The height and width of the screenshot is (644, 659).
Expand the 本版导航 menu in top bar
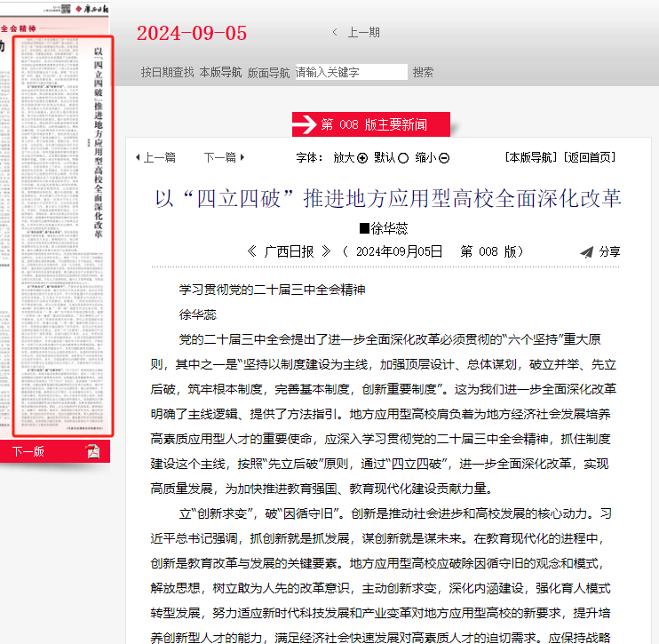220,73
